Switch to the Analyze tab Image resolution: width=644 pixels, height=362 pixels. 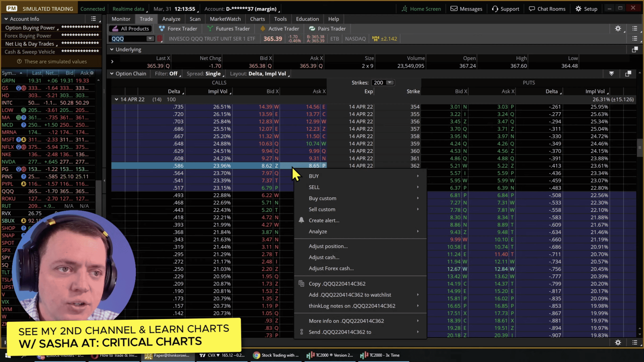171,19
